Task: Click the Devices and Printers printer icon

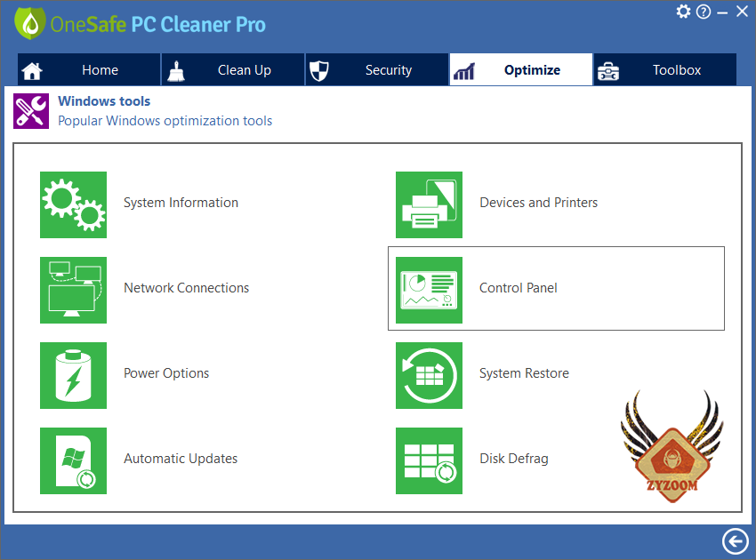Action: click(x=429, y=204)
